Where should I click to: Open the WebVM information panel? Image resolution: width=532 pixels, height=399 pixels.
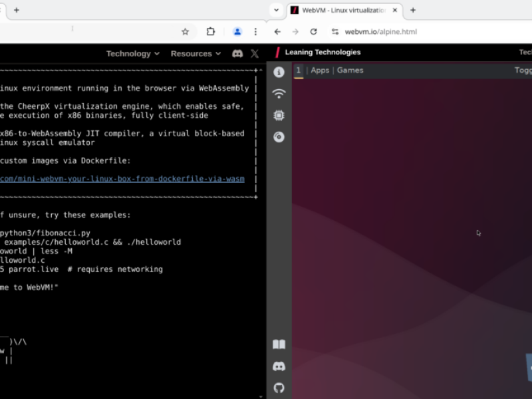(279, 73)
